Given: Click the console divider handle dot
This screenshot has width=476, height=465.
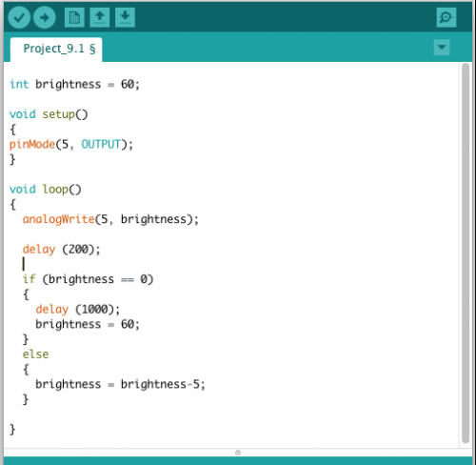Looking at the screenshot, I should tap(238, 453).
